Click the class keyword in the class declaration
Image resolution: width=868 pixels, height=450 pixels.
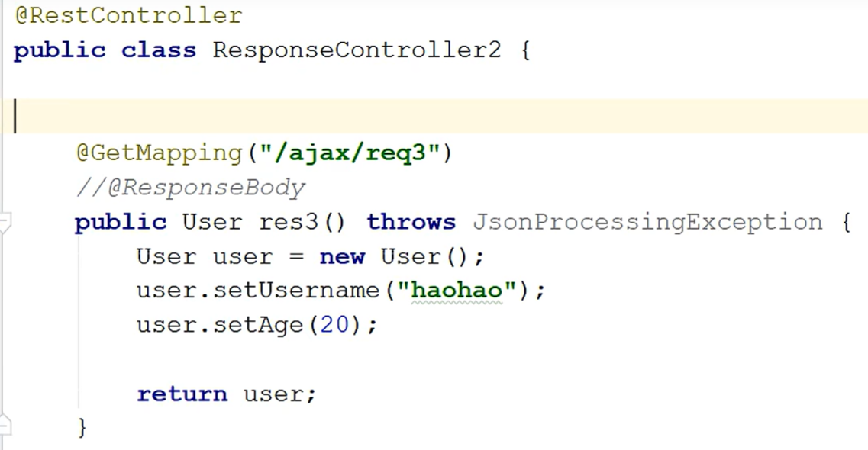point(159,50)
